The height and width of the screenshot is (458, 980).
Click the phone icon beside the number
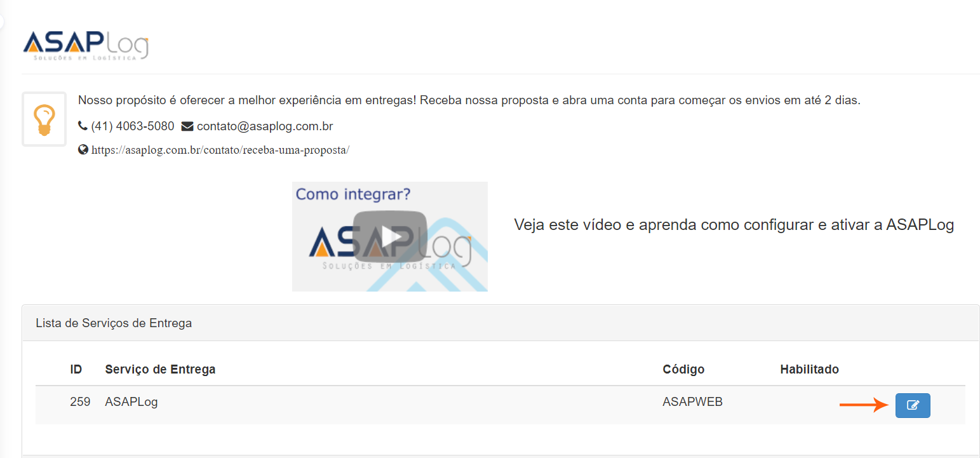(x=83, y=126)
